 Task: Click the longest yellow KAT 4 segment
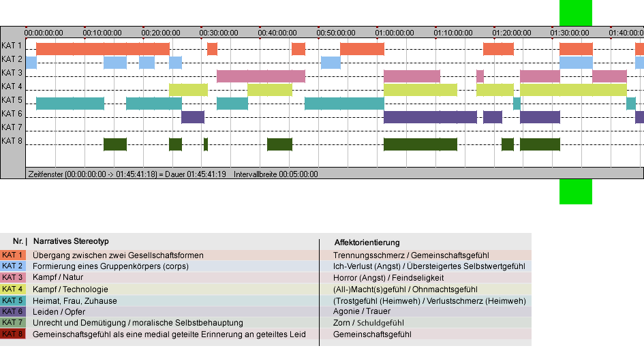573,89
